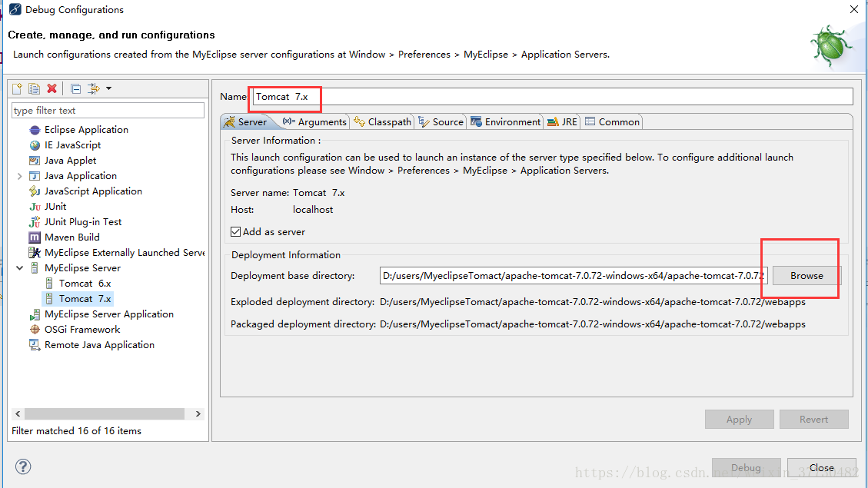
Task: Select Eclipse Application in the configurations tree
Action: click(86, 129)
